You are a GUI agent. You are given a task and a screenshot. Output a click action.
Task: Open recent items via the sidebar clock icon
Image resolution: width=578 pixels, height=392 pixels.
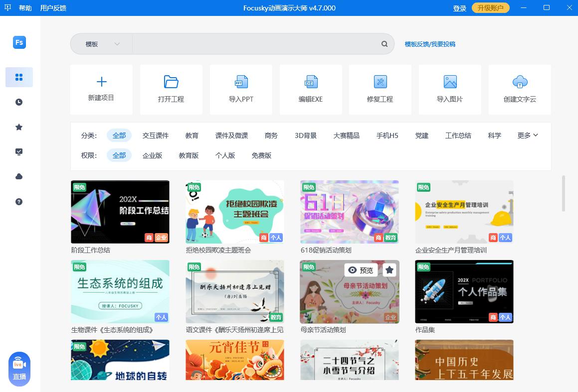click(x=18, y=102)
